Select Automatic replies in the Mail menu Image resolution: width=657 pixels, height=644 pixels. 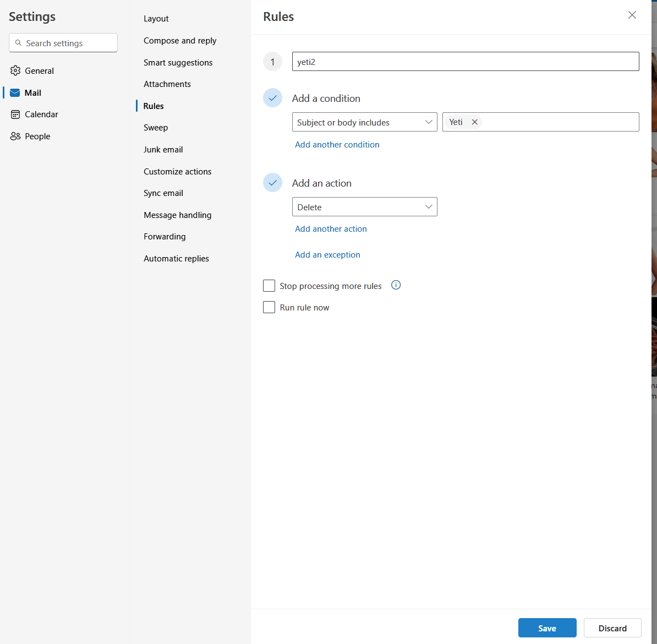click(x=176, y=259)
